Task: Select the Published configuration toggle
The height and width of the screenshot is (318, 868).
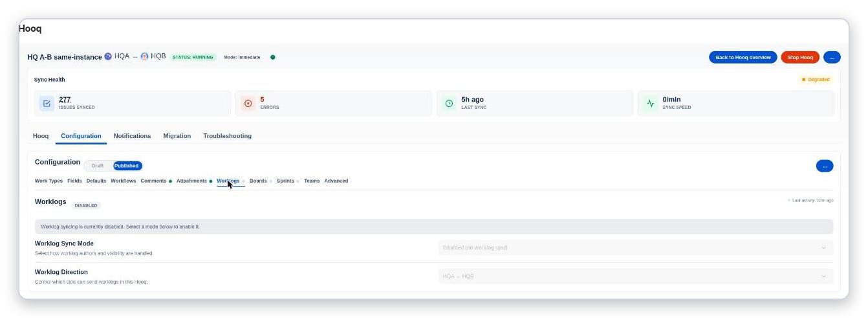Action: 127,166
